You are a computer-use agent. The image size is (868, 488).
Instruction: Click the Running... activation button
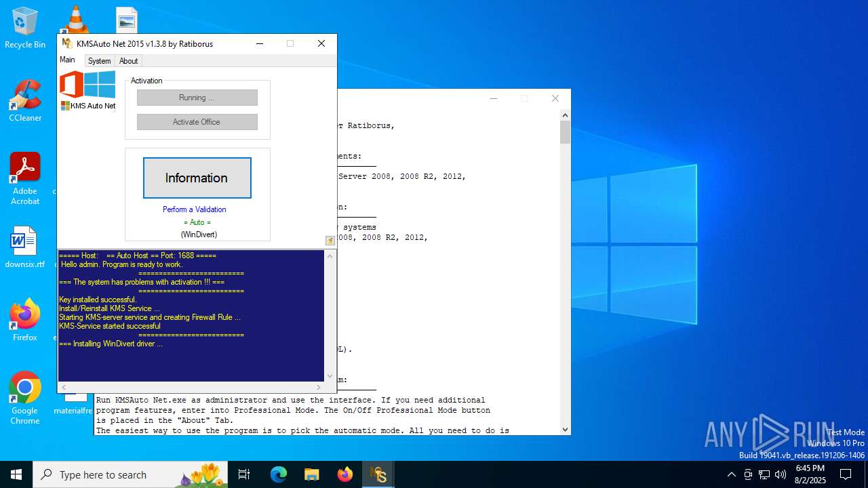197,98
